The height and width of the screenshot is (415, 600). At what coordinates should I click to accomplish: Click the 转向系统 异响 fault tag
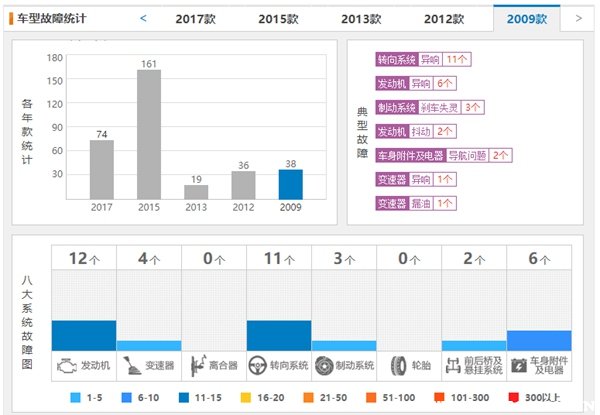pos(422,59)
